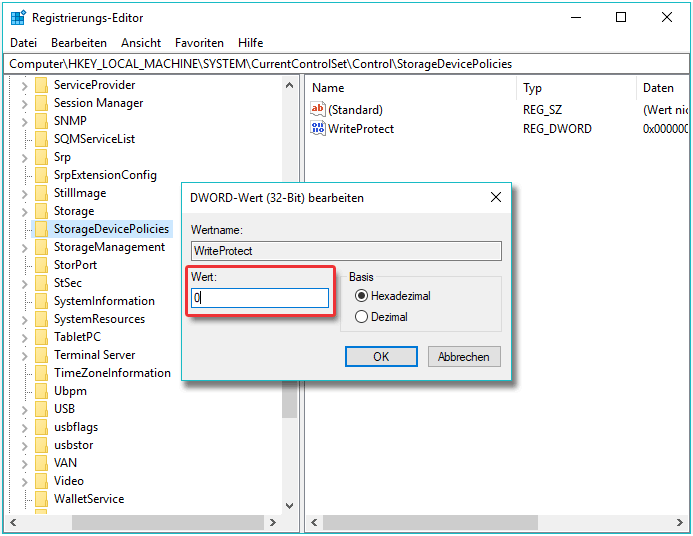Expand the Video key arrow
693x536 pixels.
(x=24, y=481)
